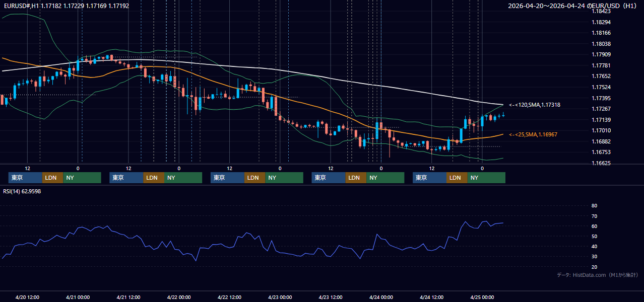The image size is (644, 302).
Task: Click the 4/21 12:00 date label
Action: click(128, 297)
